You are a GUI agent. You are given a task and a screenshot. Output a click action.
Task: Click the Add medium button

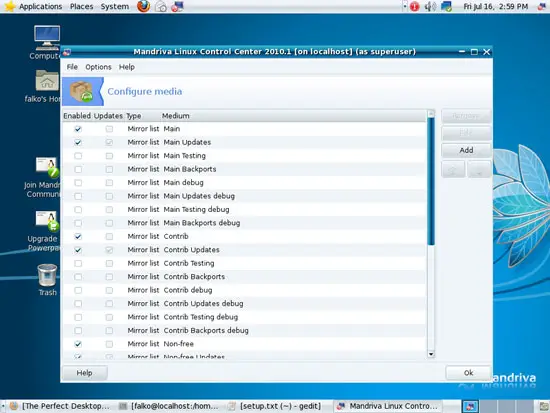point(466,150)
